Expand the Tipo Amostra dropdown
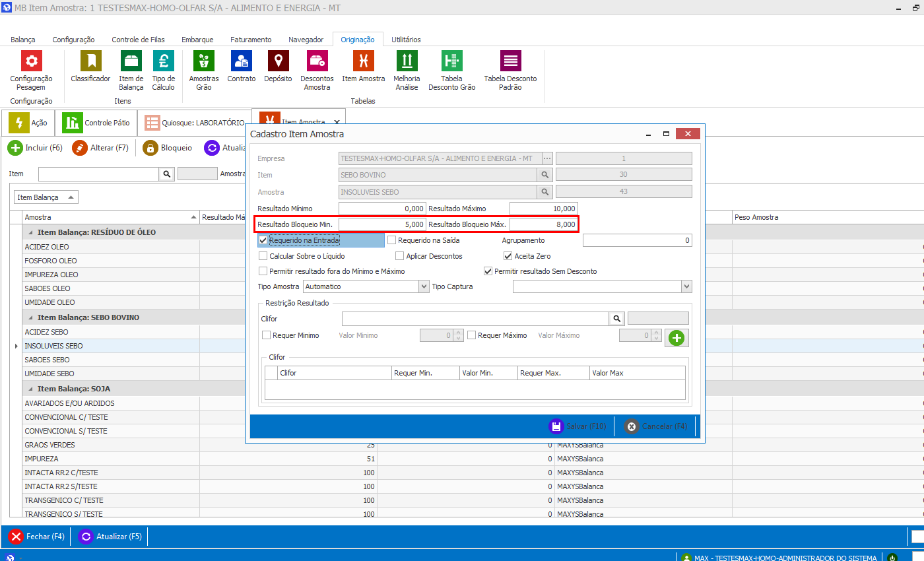Screen dimensions: 924x561 424,286
